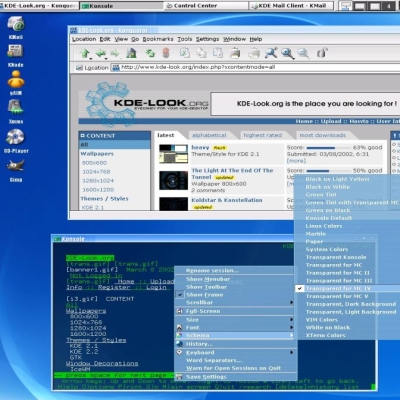The width and height of the screenshot is (400, 400).
Task: Click the Security padlock icon in toolbar
Action: pos(322,53)
